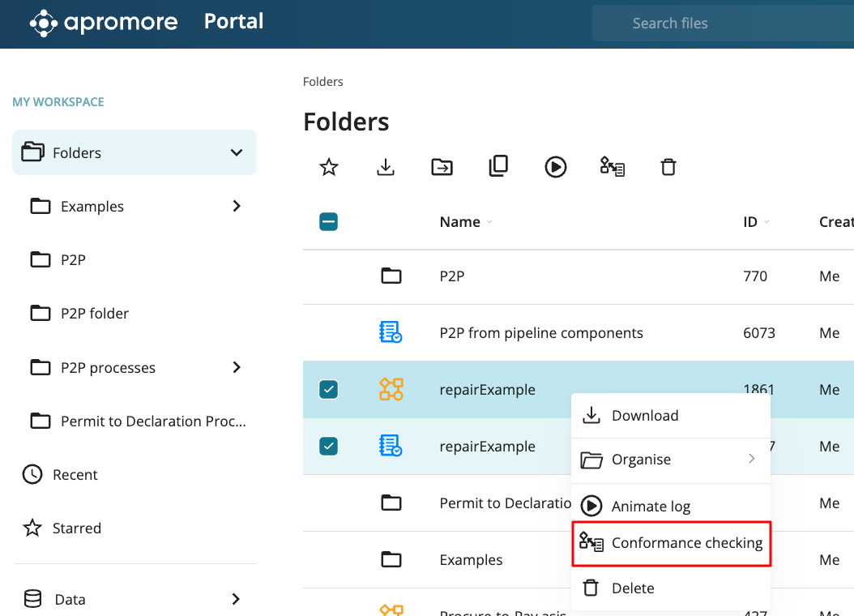Click the copy toolbar icon
The width and height of the screenshot is (854, 616).
[498, 166]
